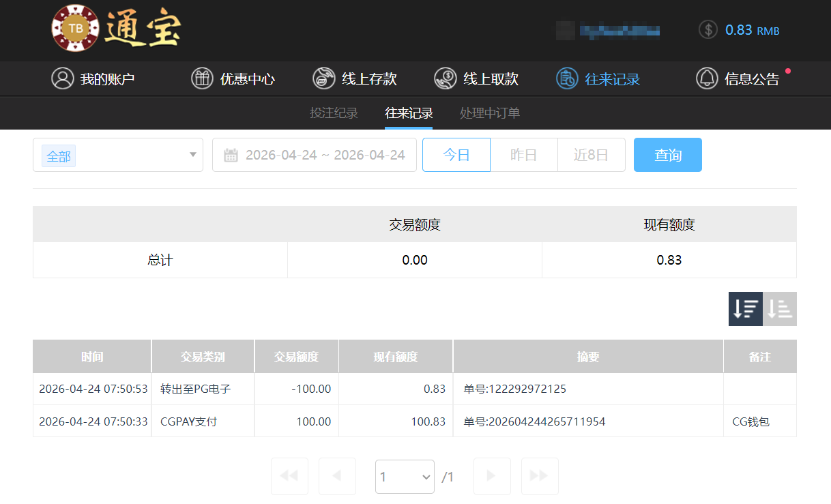This screenshot has height=504, width=831.
Task: Open the page number selector
Action: click(x=405, y=476)
